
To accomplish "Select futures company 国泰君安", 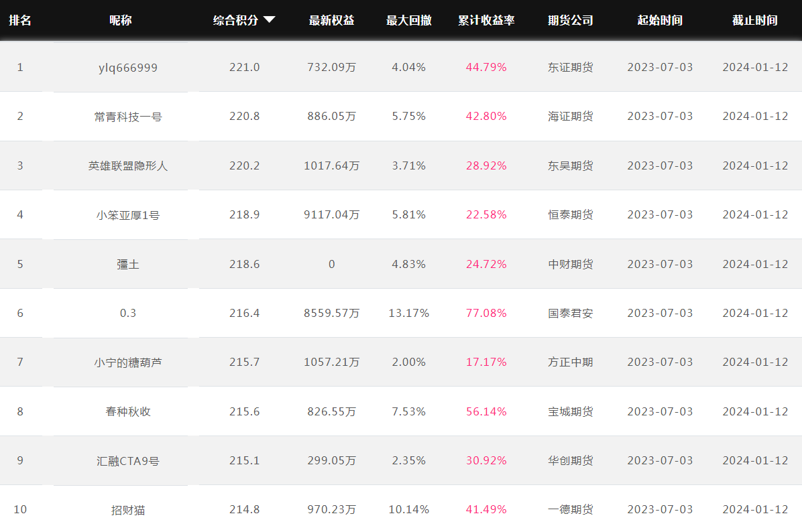I will [570, 314].
